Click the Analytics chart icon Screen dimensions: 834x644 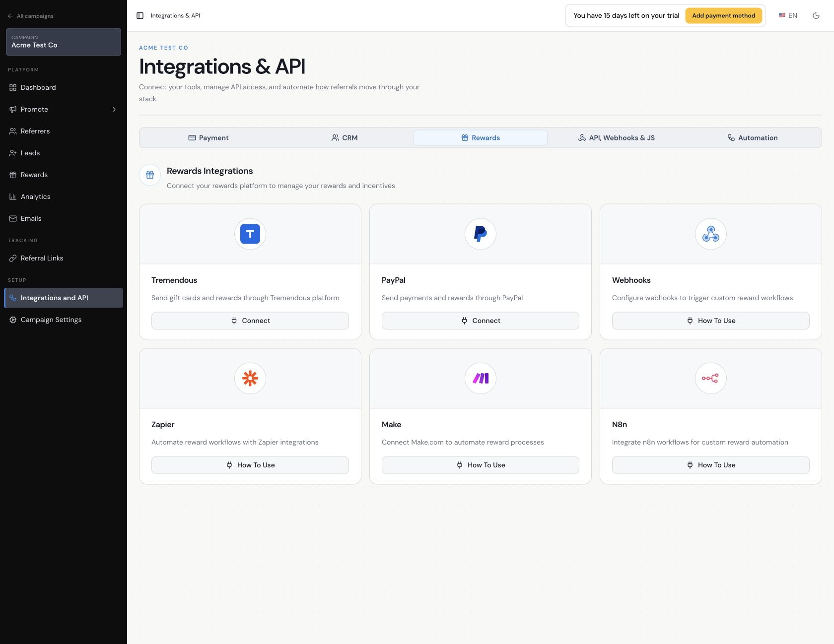pyautogui.click(x=13, y=196)
